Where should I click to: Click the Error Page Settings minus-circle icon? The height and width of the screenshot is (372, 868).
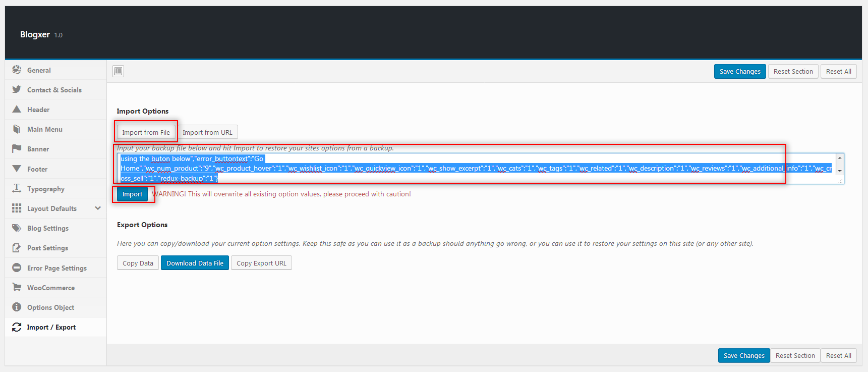coord(17,268)
